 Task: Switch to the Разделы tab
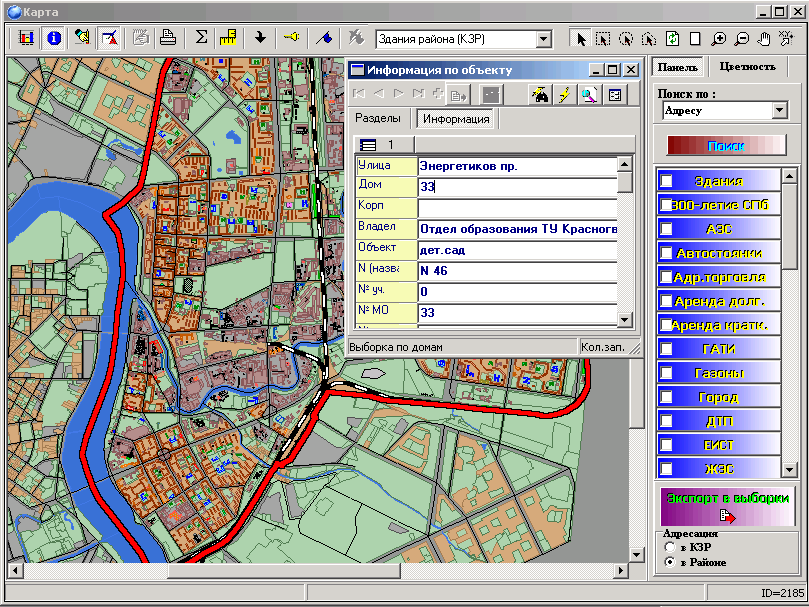coord(378,119)
